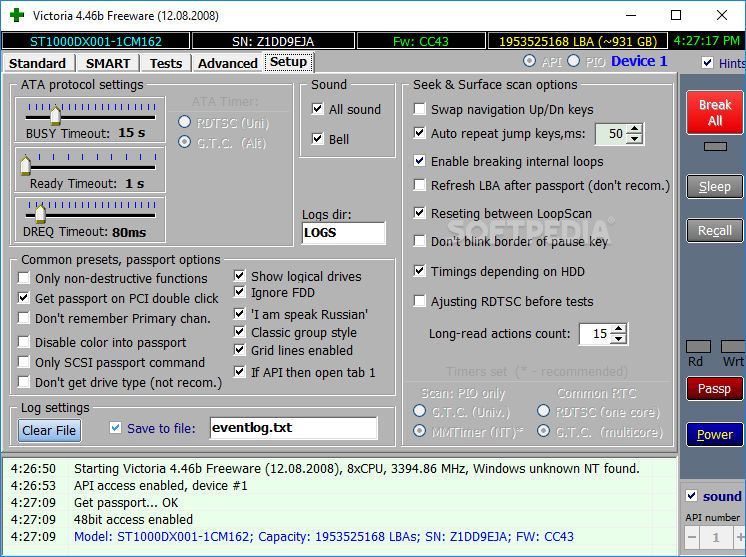
Task: Enable Don't remember Primary chan.
Action: click(23, 318)
